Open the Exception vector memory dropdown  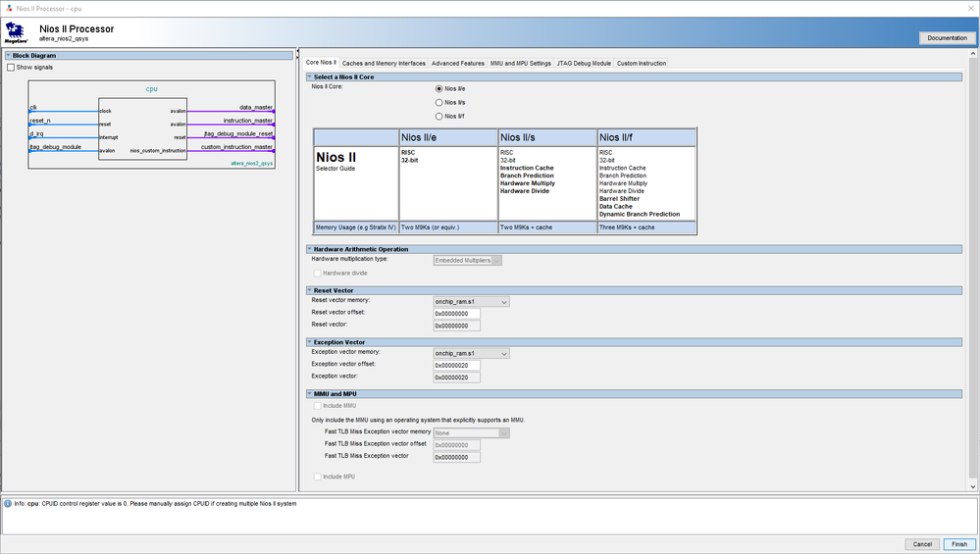471,352
